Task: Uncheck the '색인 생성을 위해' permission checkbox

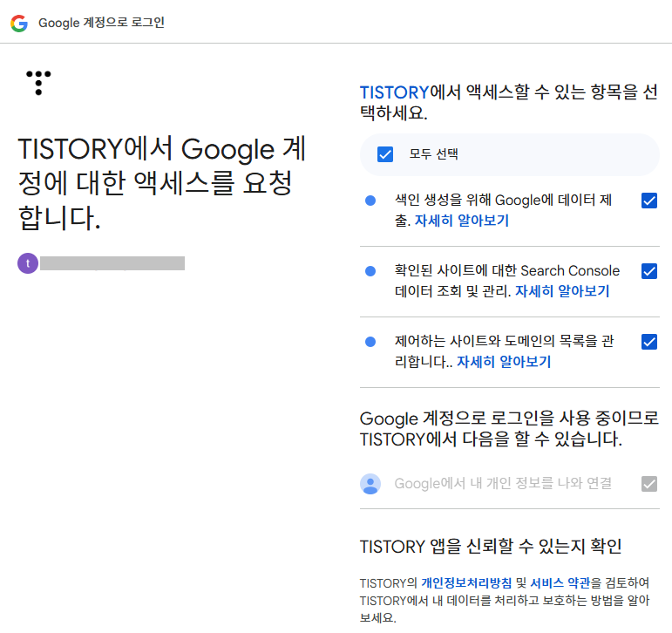Action: (x=649, y=201)
